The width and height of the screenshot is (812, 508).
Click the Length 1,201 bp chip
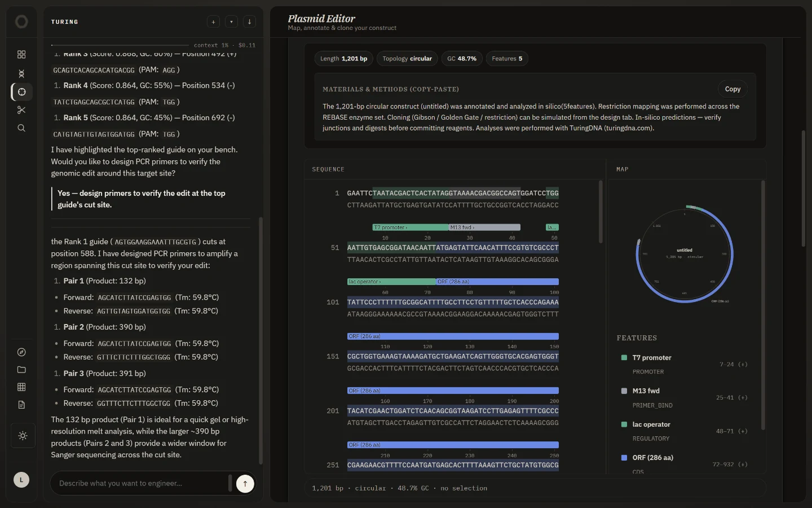[x=343, y=59]
